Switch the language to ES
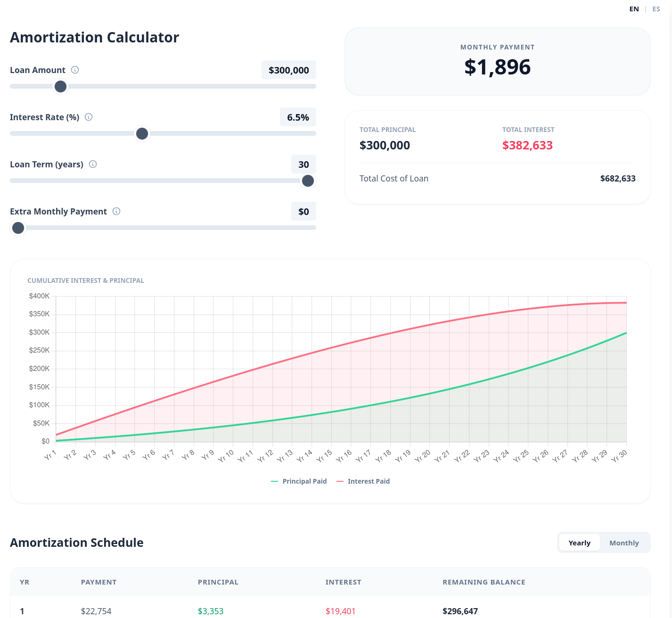 click(x=656, y=8)
